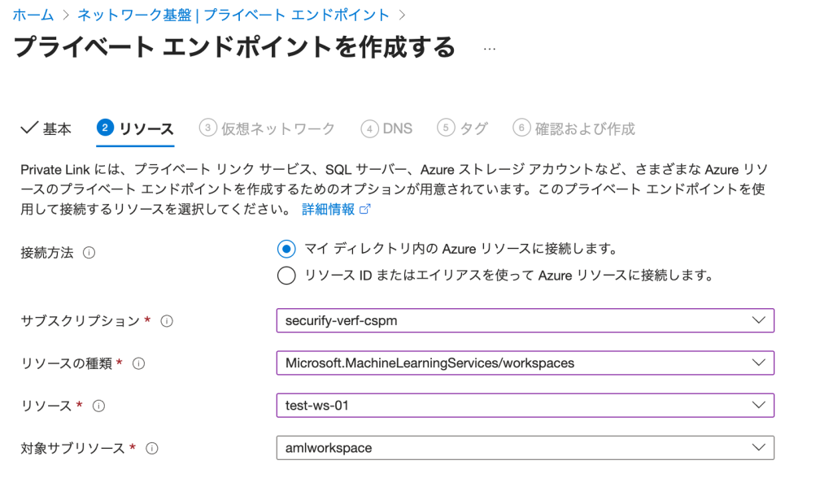Select リソース ID またはエイリアス radio option
This screenshot has width=833, height=504.
286,276
